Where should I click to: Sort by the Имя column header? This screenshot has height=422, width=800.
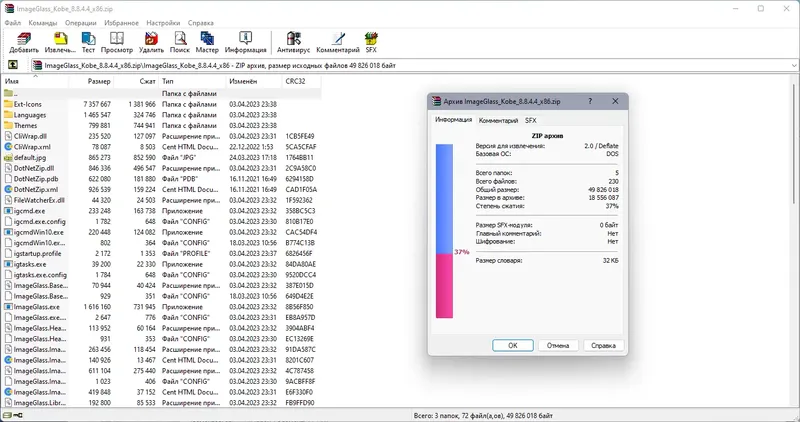click(x=35, y=81)
